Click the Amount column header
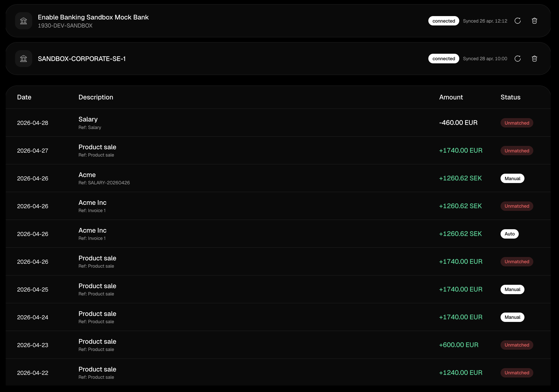Screen dimensions: 559x392 451,97
